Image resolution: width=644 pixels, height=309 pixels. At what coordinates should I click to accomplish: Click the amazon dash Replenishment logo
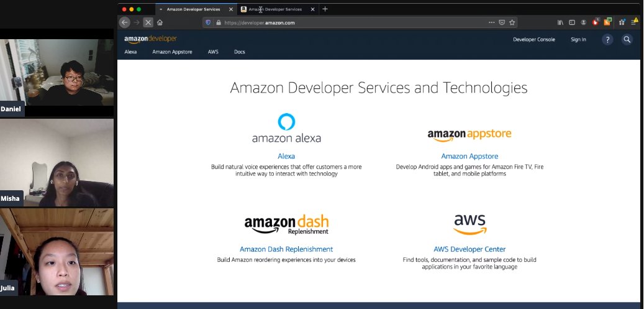click(286, 224)
